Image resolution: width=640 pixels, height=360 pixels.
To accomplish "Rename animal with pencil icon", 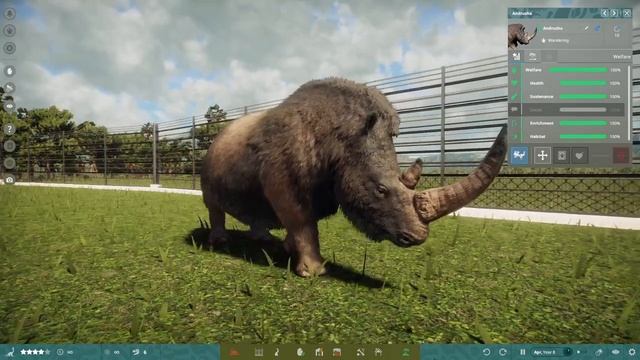I will (587, 28).
